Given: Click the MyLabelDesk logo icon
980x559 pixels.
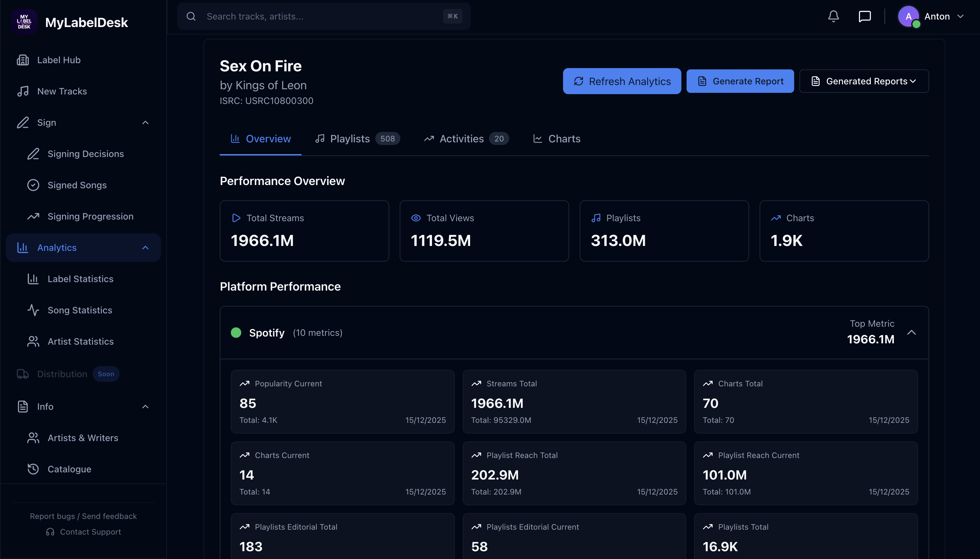Looking at the screenshot, I should [x=24, y=22].
